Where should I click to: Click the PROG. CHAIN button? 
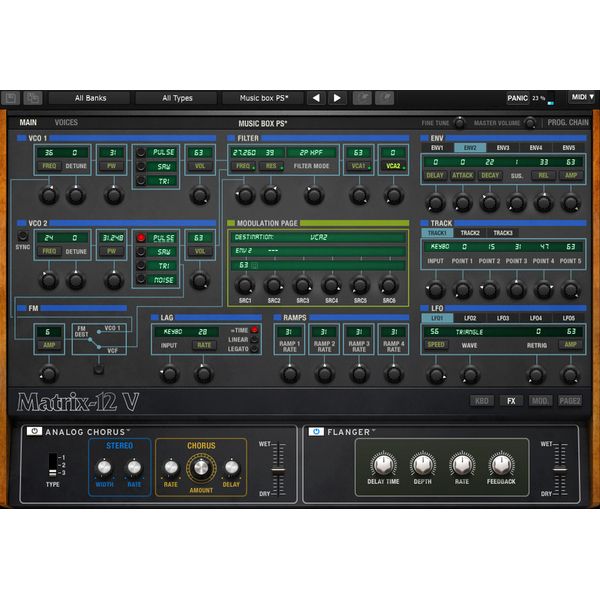click(568, 122)
